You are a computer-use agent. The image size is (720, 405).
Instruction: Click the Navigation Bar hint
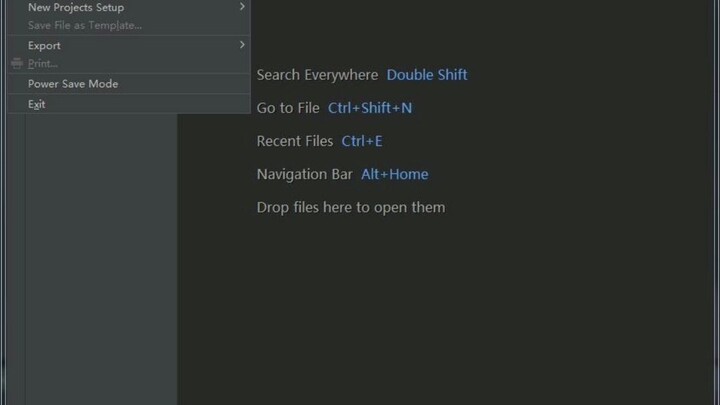tap(304, 174)
